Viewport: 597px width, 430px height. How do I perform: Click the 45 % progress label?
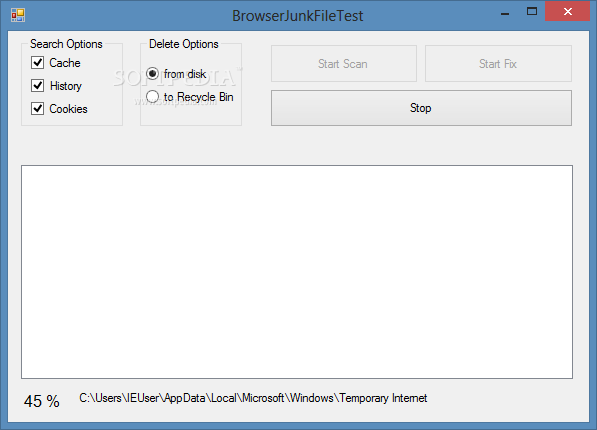tap(42, 401)
